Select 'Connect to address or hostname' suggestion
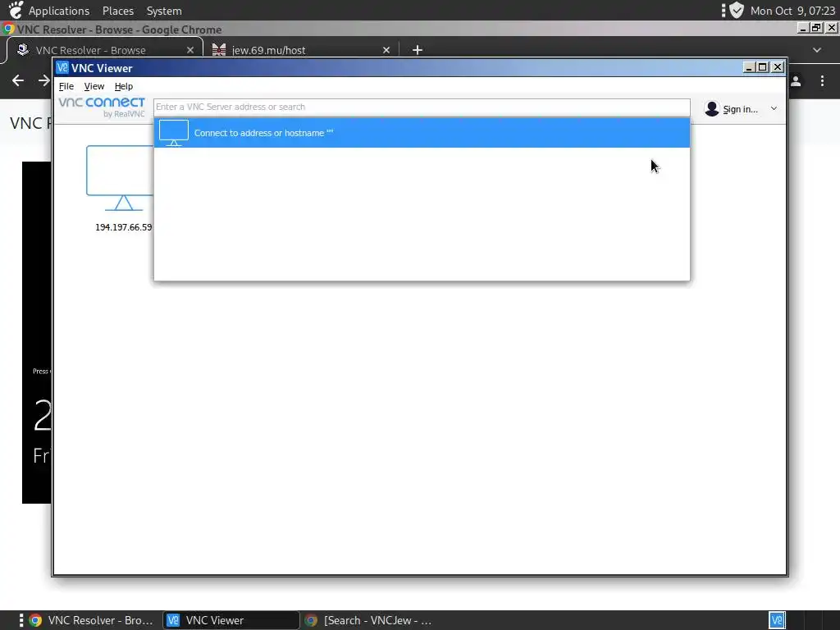This screenshot has width=840, height=630. [x=422, y=133]
